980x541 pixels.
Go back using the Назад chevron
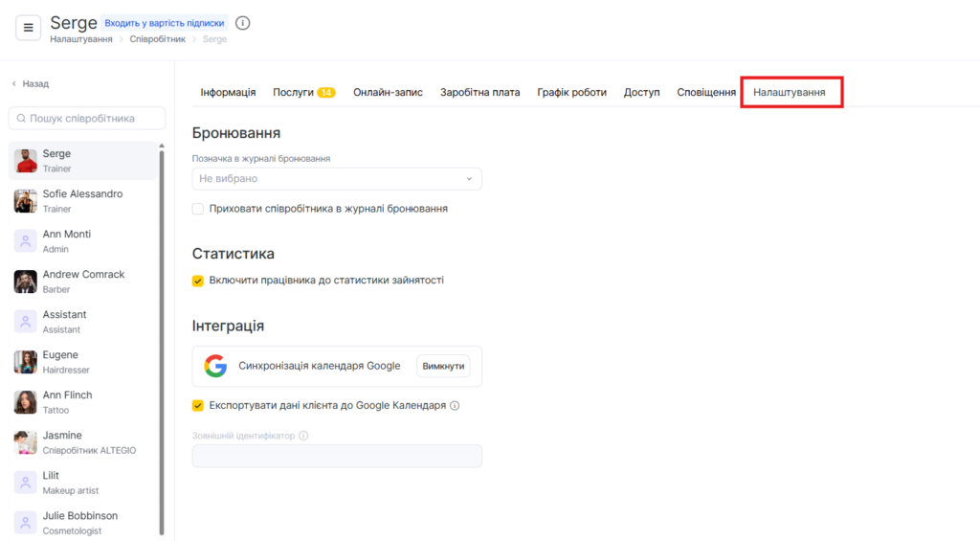tap(14, 84)
